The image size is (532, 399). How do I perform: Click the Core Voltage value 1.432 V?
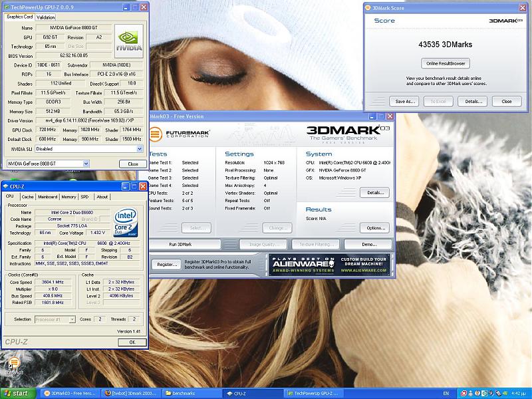pyautogui.click(x=98, y=233)
